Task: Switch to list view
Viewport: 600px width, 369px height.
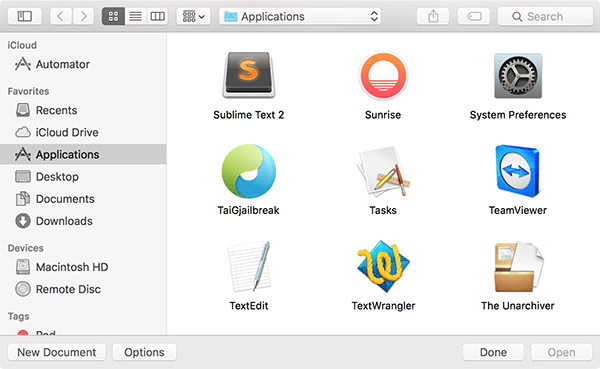Action: pyautogui.click(x=135, y=16)
